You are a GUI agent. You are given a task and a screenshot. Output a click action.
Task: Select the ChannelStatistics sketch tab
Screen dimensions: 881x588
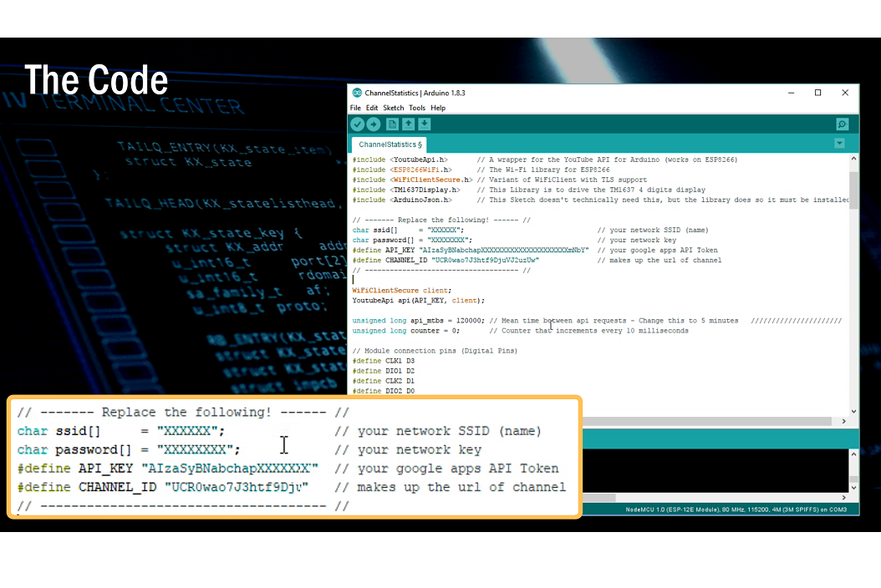click(390, 144)
